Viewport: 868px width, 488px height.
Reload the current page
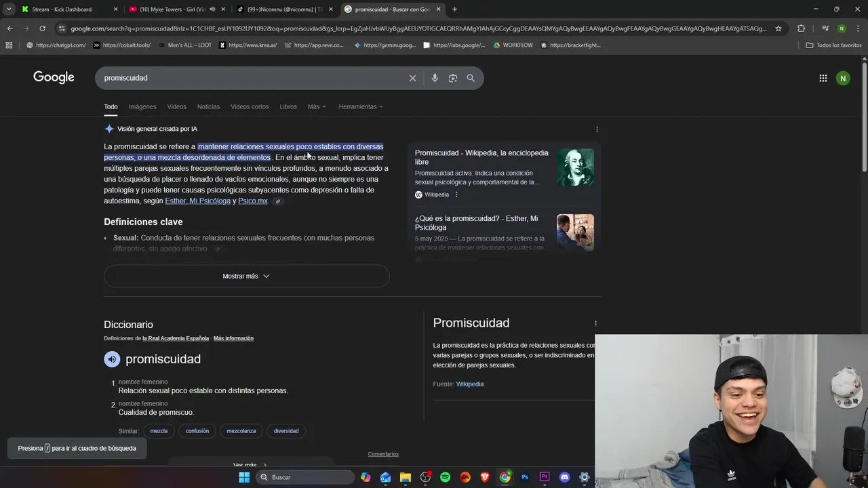click(42, 28)
